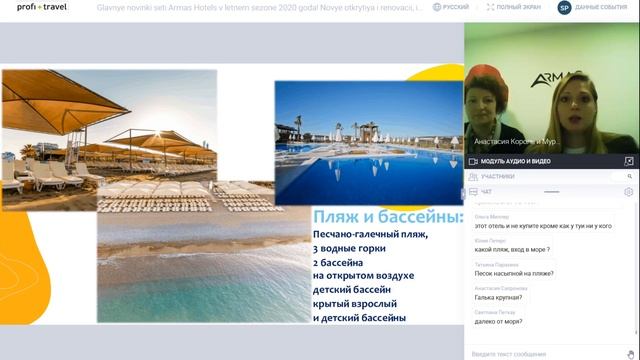Select message 'Галька крупная?'
Viewport: 640px width, 360px height.
[498, 298]
